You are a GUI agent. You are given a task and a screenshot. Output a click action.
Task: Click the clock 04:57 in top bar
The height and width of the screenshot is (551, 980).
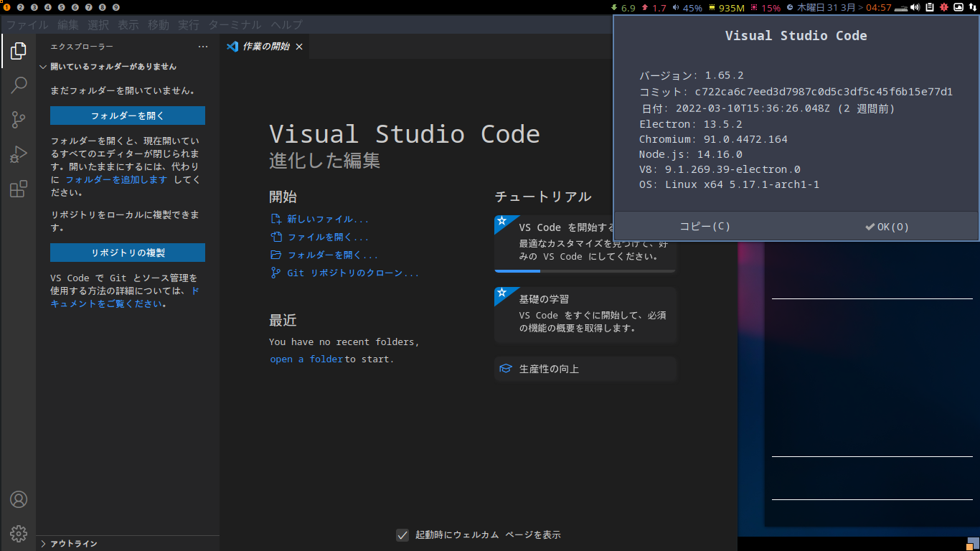tap(878, 8)
